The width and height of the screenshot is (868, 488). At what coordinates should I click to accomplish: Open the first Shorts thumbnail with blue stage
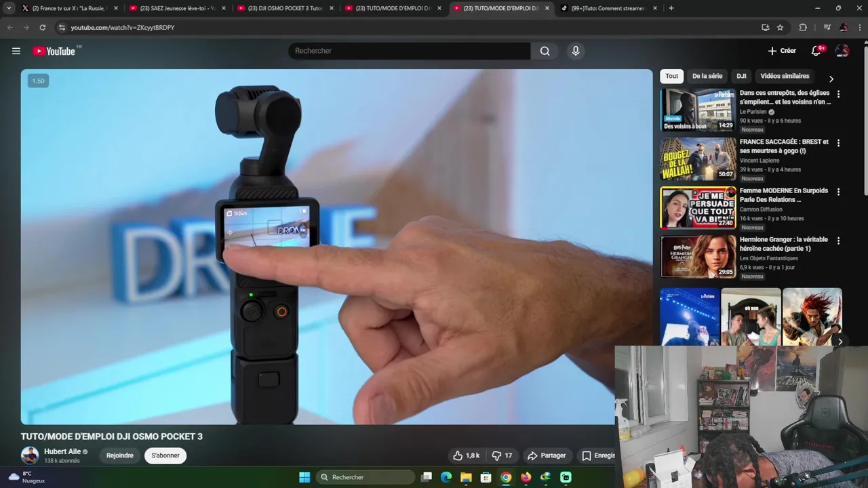click(690, 317)
